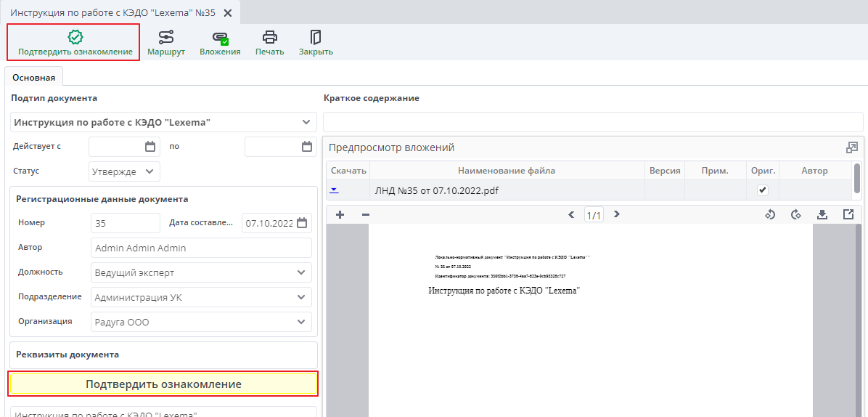Expand the Должность dropdown
Image resolution: width=868 pixels, height=417 pixels.
(301, 273)
